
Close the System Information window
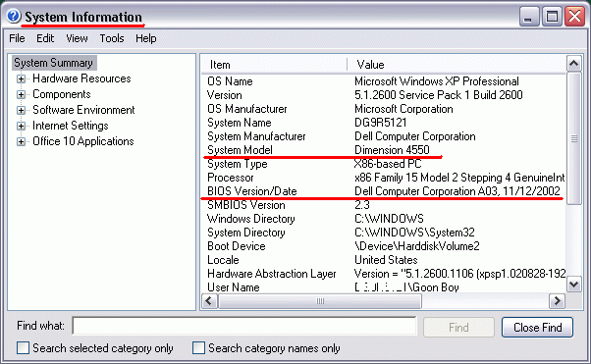[x=575, y=17]
